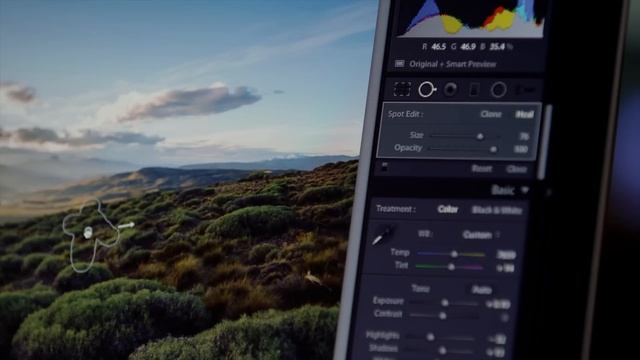Image resolution: width=640 pixels, height=360 pixels.
Task: Close the Spot Edit panel
Action: pos(516,169)
